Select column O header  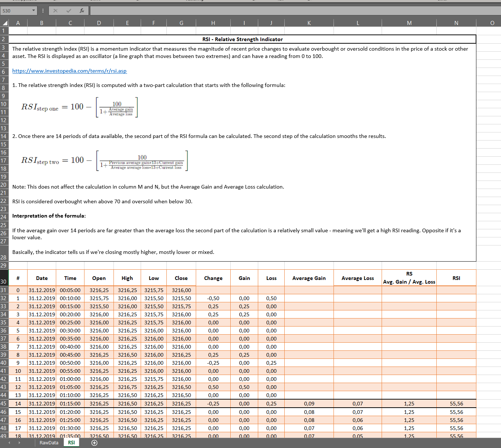click(492, 23)
